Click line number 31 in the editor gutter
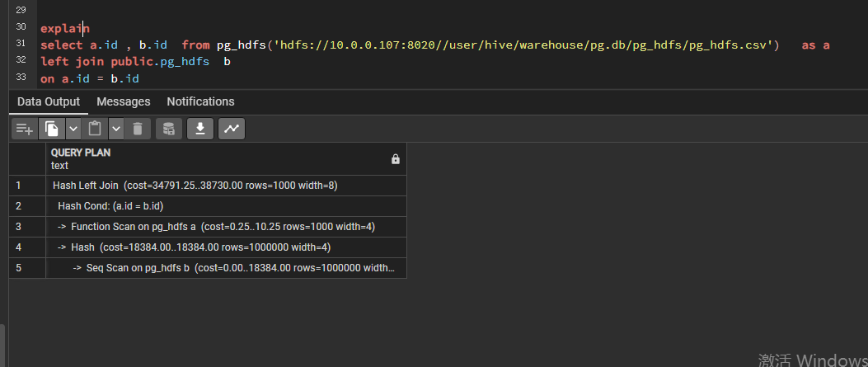868x367 pixels. (21, 43)
